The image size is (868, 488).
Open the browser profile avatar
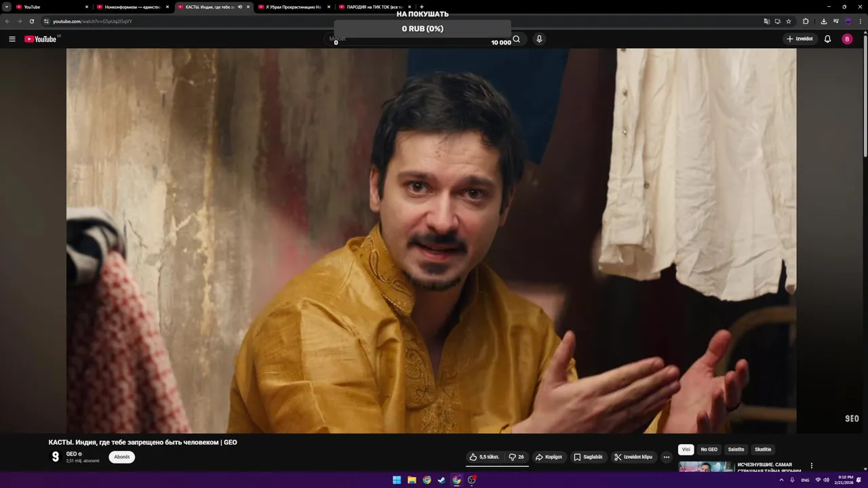click(848, 21)
